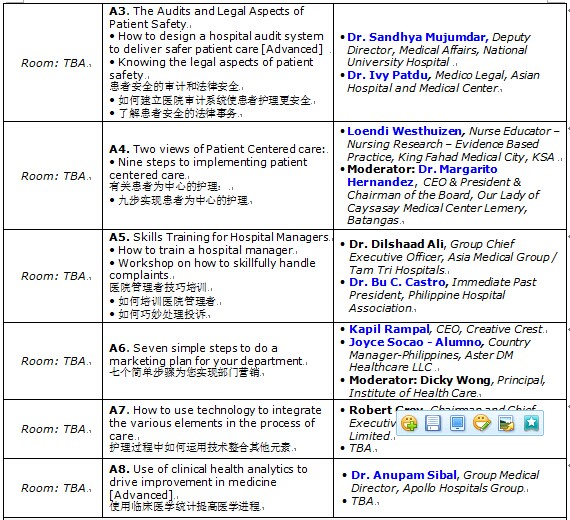Click Room: TBA in the A7 row
Screen dimensions: 570x520
tap(53, 429)
